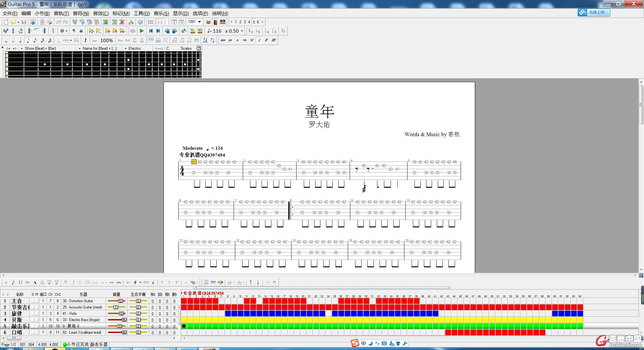Viewport: 644px width, 350px height.
Task: Select the quarter note duration
Action: pos(20,40)
